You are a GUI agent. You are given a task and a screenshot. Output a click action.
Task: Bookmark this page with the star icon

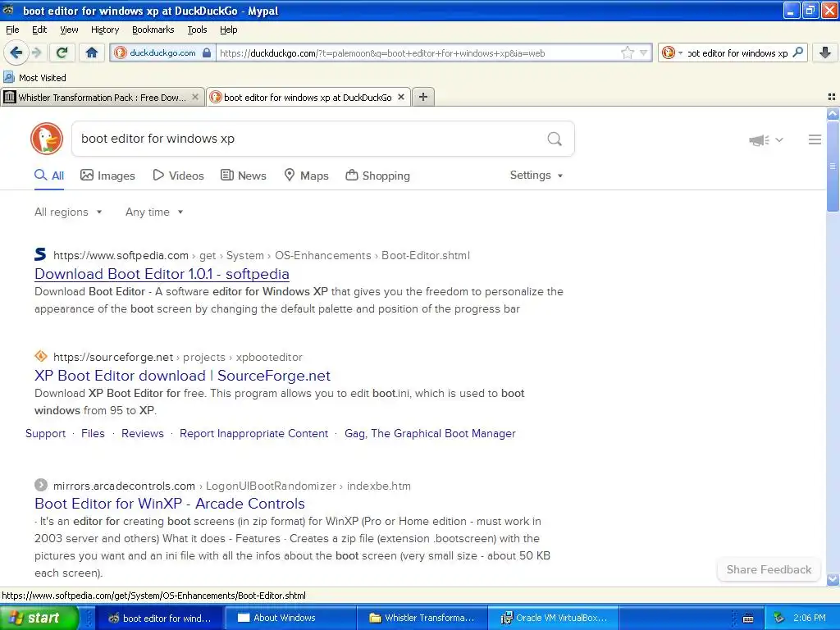(x=628, y=52)
